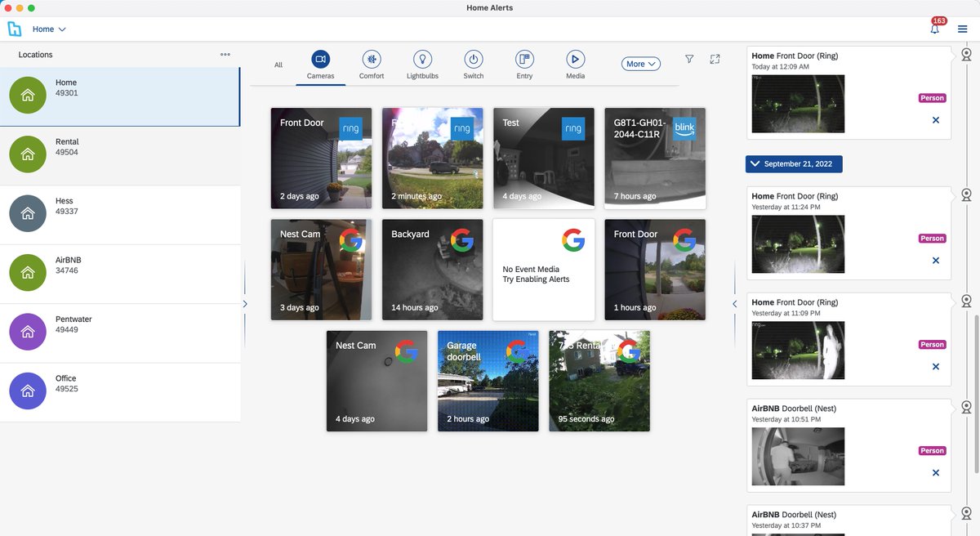The height and width of the screenshot is (536, 980).
Task: Dismiss the Yesterday 11:09 PM alert
Action: coord(936,367)
